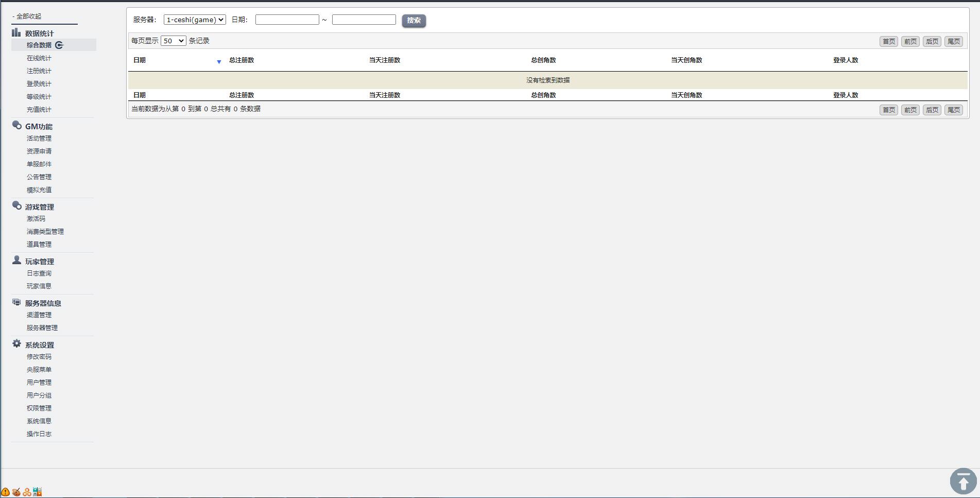This screenshot has height=498, width=980.
Task: Open 资源申请 in the sidebar
Action: point(39,151)
